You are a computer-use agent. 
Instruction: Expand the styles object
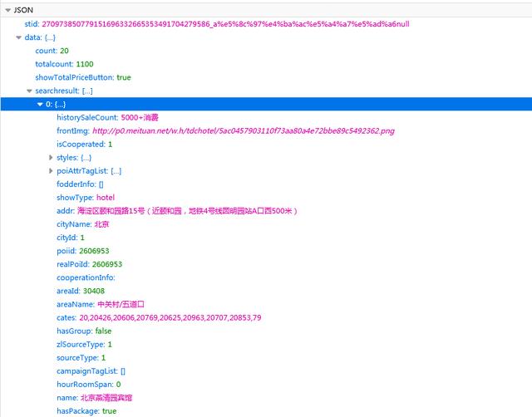[51, 157]
